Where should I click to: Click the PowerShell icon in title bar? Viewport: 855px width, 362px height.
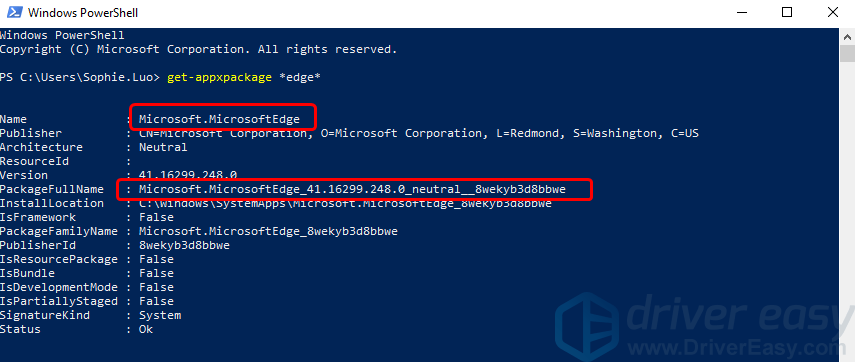pos(12,13)
